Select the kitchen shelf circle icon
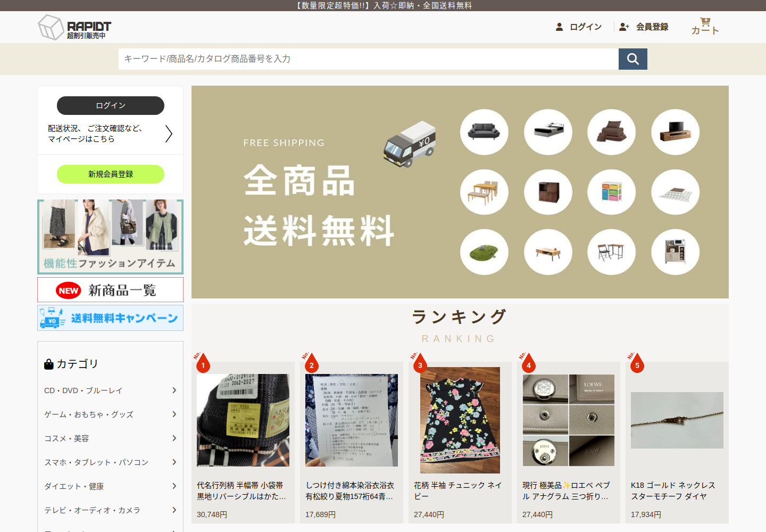The width and height of the screenshot is (766, 532). [675, 252]
